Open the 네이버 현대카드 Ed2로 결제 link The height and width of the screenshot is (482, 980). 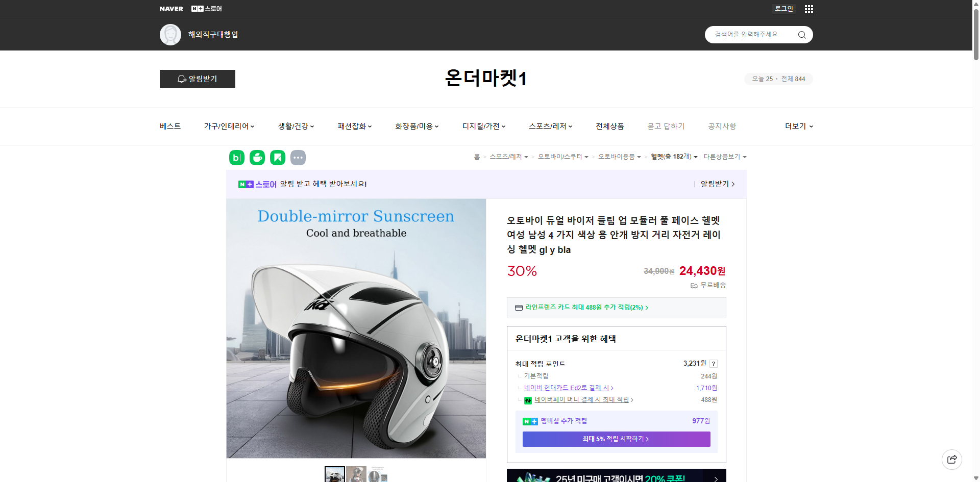tap(567, 388)
